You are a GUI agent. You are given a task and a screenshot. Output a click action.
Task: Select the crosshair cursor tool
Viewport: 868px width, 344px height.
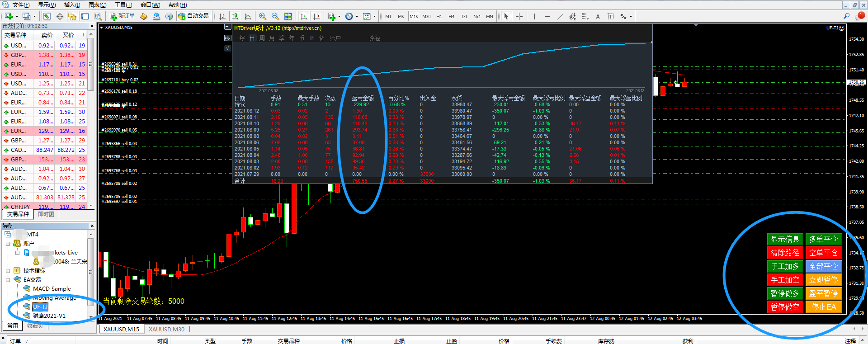(x=519, y=16)
